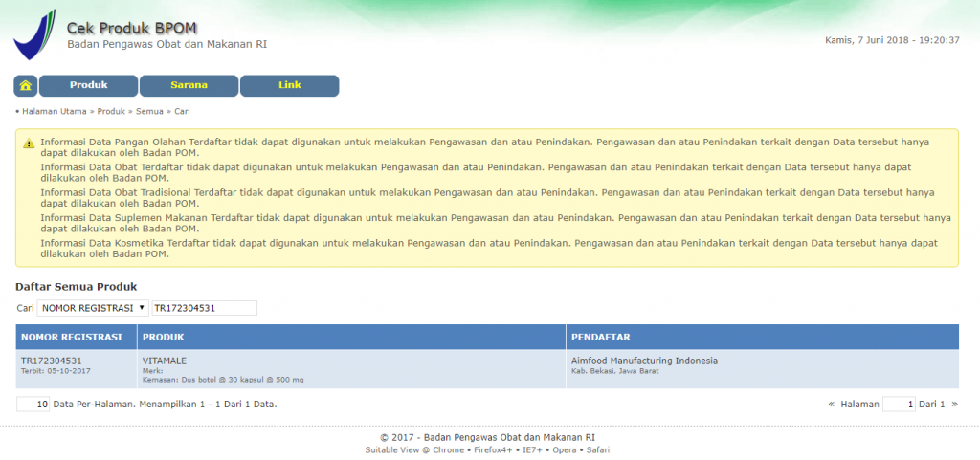Go to next page with » arrow

954,405
